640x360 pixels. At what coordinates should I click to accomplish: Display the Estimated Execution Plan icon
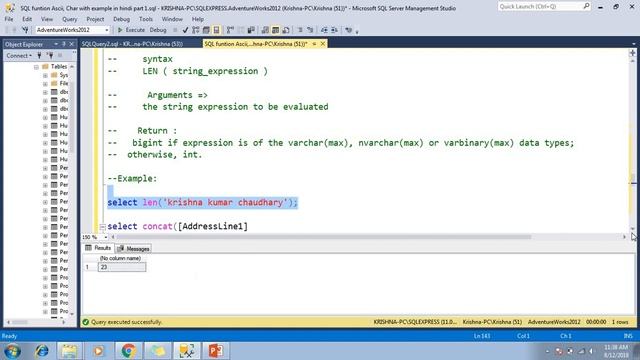pyautogui.click(x=196, y=30)
